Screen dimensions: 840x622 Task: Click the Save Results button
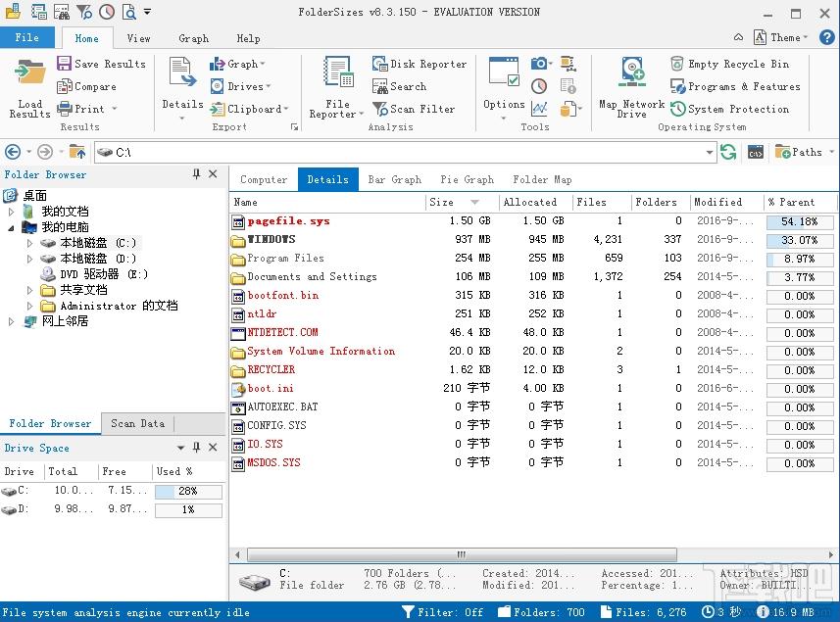tap(101, 64)
